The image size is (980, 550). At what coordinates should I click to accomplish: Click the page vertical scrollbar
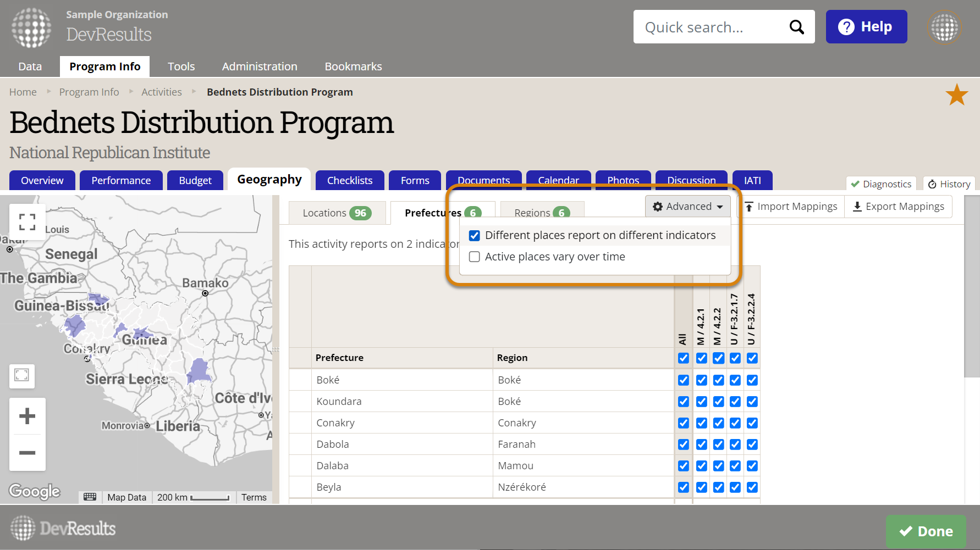(x=972, y=286)
